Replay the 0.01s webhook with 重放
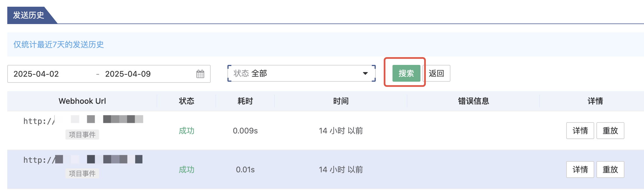 click(x=610, y=170)
